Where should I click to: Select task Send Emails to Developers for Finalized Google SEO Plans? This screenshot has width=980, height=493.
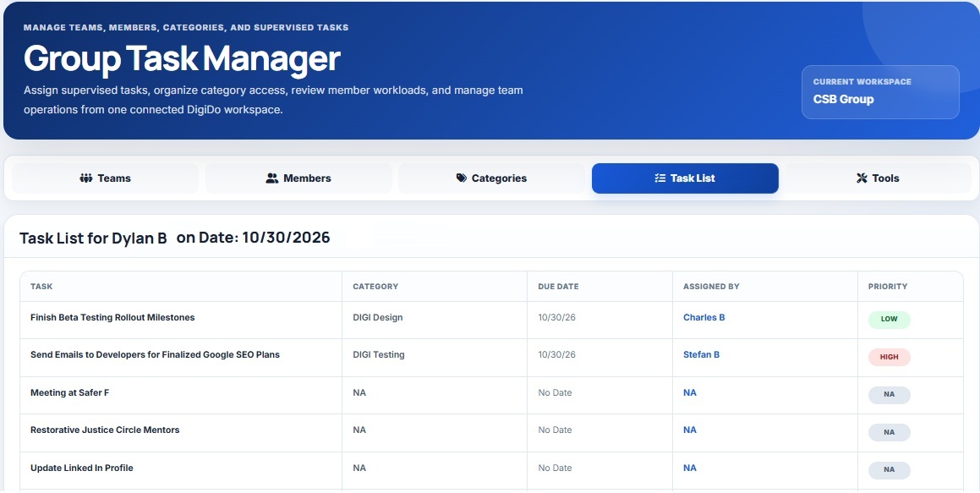click(x=155, y=354)
